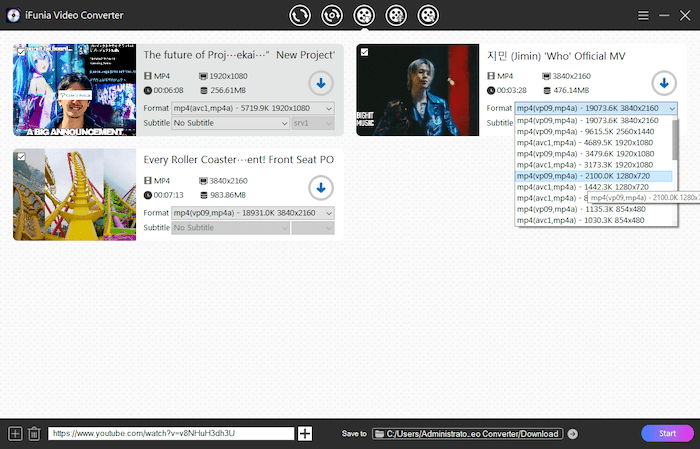Toggle the checkbox on the Roller Coaster thumbnail
Image resolution: width=700 pixels, height=449 pixels.
21,156
